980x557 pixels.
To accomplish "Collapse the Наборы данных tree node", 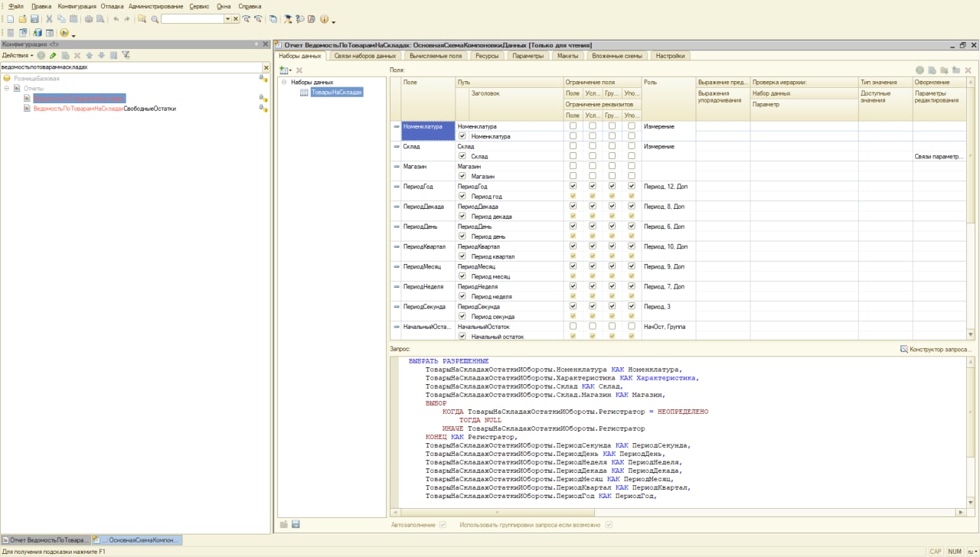I will (283, 82).
